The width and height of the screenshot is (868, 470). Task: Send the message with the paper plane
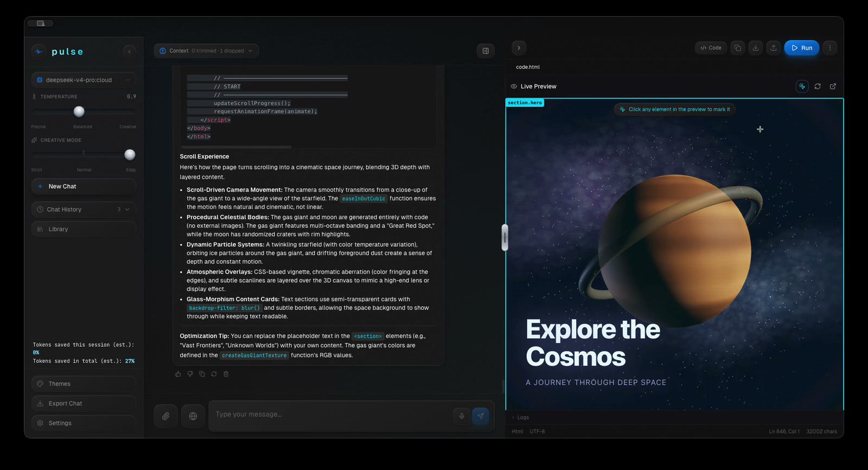click(480, 416)
